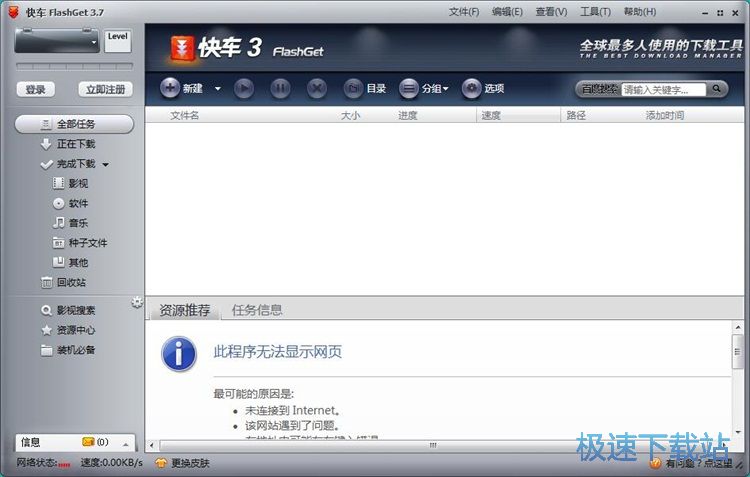Click the 速度:0.00KB/s status text
This screenshot has width=750, height=477.
pyautogui.click(x=111, y=463)
